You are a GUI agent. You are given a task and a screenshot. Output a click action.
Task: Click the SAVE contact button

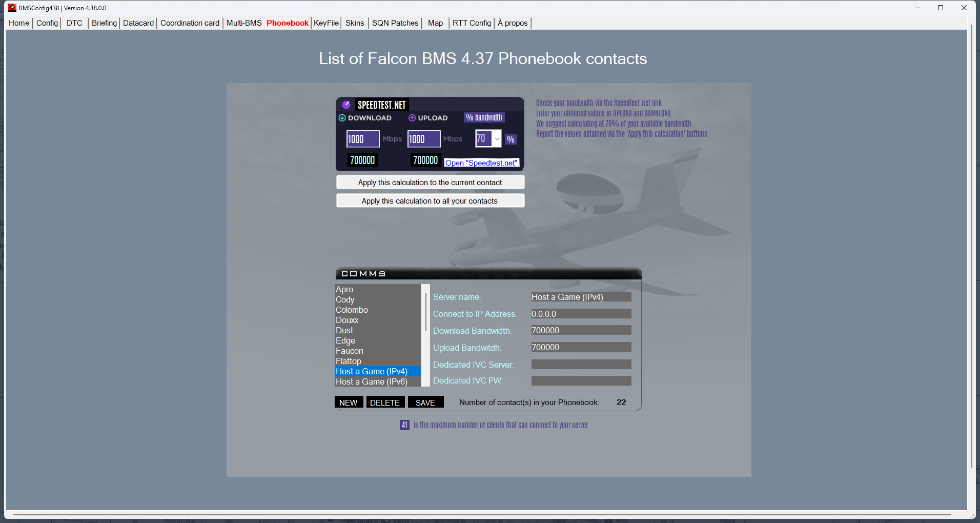425,403
